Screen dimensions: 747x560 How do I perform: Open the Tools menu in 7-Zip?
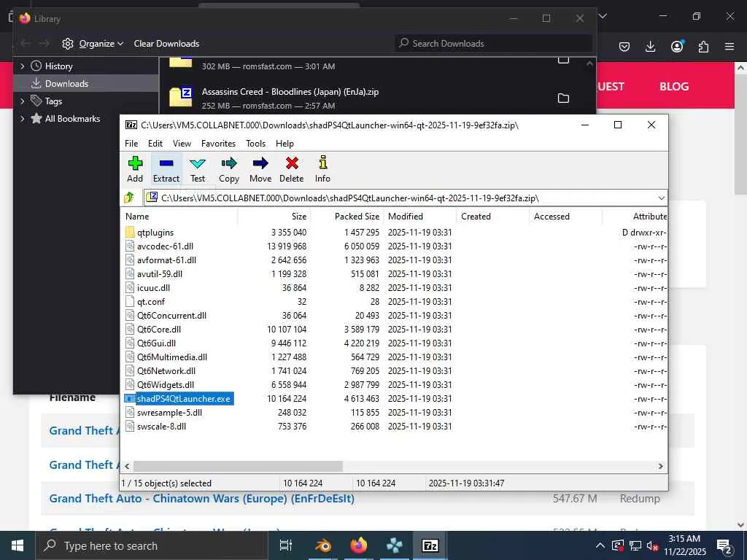click(x=255, y=144)
